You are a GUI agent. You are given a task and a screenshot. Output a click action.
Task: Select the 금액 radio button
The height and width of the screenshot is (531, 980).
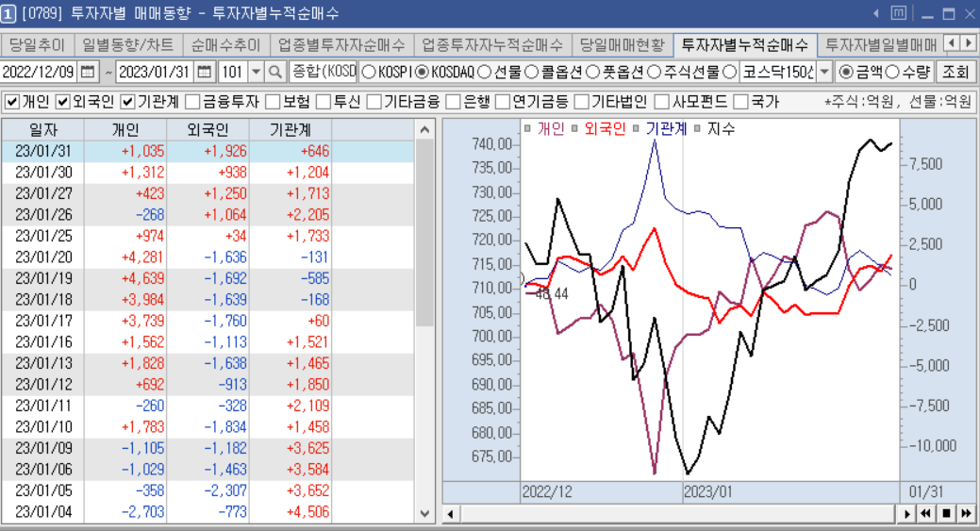click(x=846, y=73)
